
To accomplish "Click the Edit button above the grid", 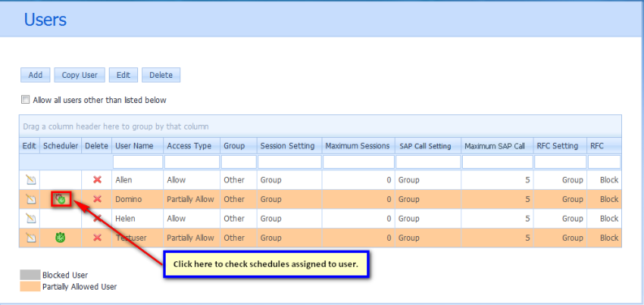I will pos(123,75).
